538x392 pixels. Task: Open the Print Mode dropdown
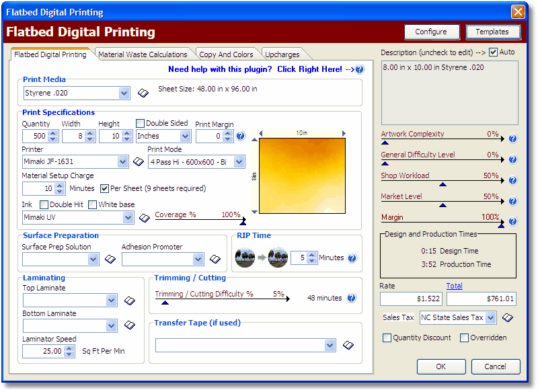(x=239, y=162)
